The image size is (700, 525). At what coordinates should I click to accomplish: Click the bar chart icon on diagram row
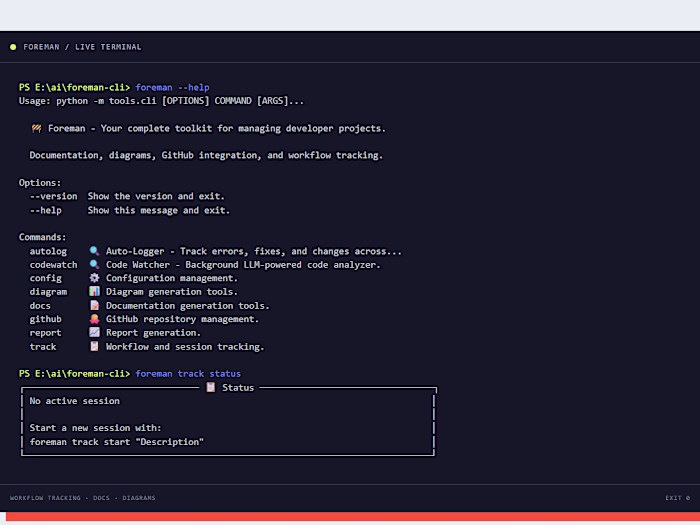pos(94,292)
